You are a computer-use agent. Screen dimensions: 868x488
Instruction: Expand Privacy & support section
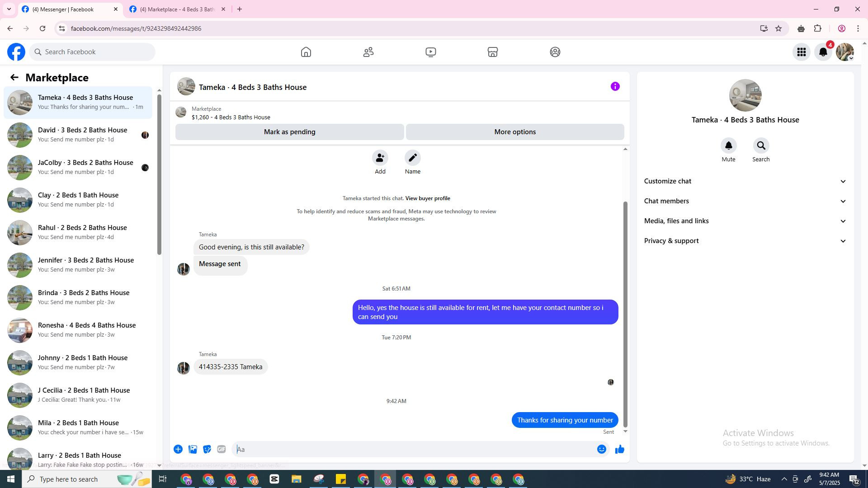pos(745,241)
